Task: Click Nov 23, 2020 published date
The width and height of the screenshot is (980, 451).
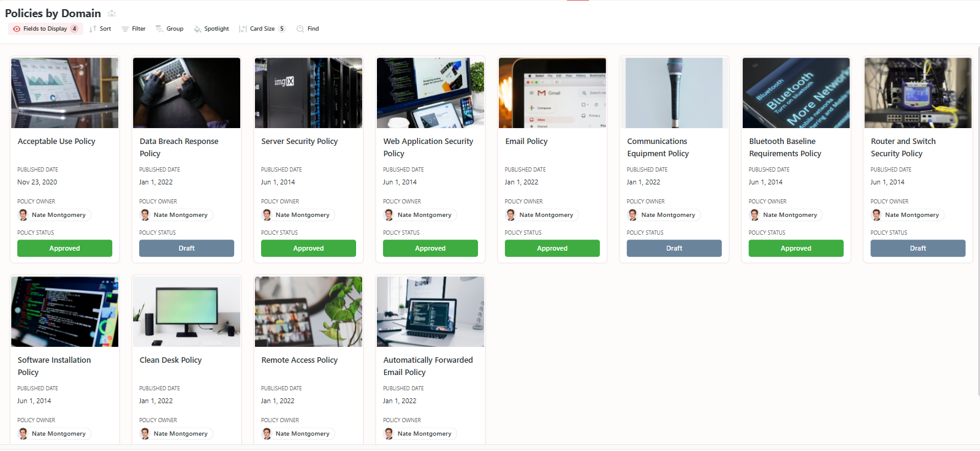Action: pos(37,182)
